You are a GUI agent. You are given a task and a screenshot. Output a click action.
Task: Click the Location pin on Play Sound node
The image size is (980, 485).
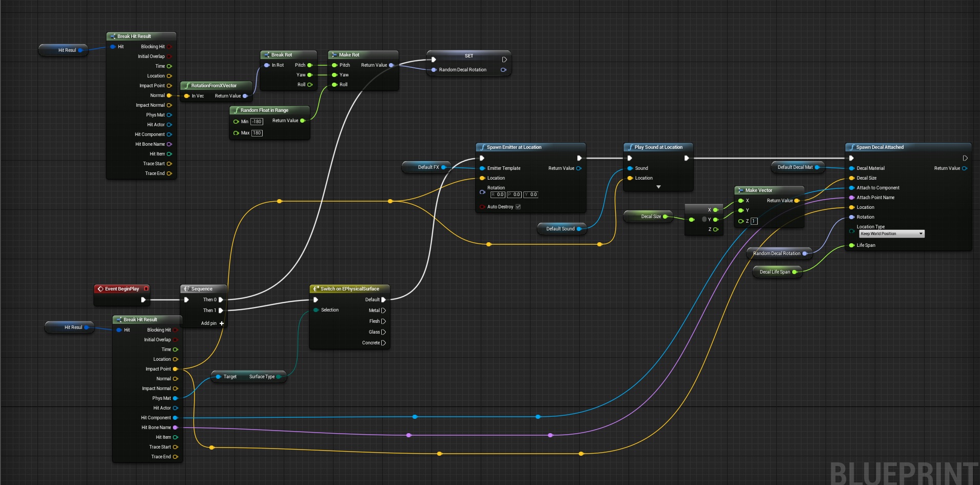tap(630, 178)
